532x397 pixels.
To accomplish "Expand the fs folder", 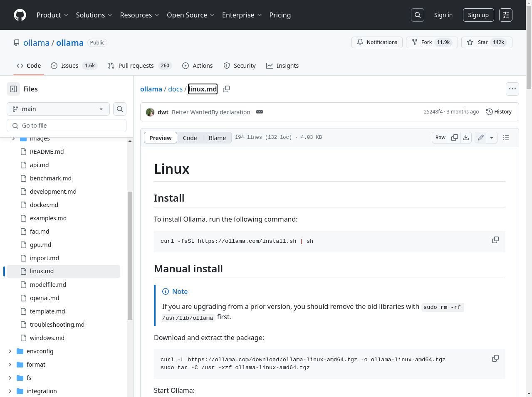I will pyautogui.click(x=10, y=378).
